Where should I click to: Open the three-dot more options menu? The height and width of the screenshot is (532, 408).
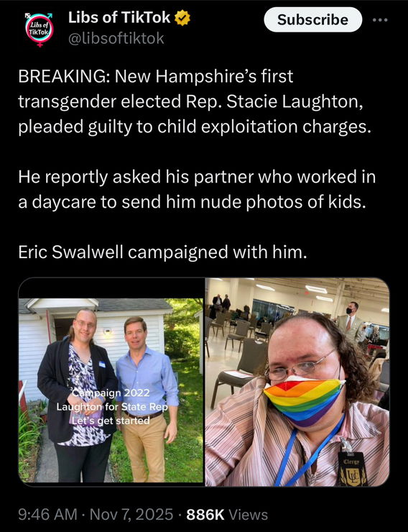point(380,20)
